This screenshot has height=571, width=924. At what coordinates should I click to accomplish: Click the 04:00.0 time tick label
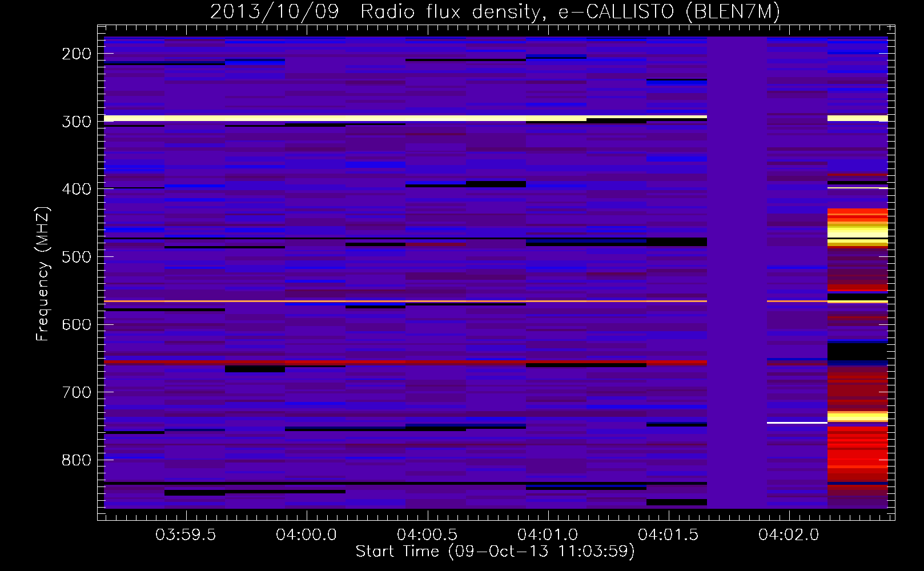pyautogui.click(x=307, y=535)
